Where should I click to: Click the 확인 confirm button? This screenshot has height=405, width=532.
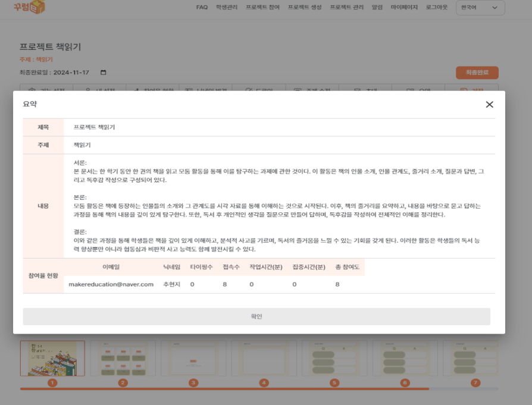click(x=256, y=316)
